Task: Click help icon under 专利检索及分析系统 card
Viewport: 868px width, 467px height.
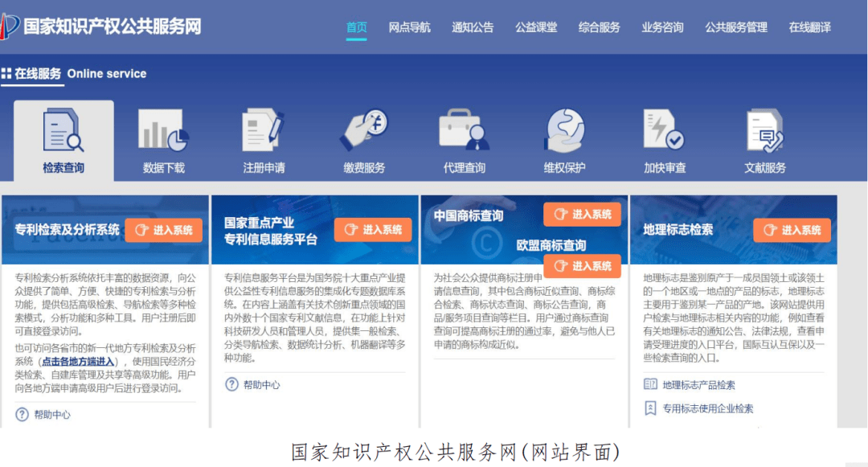Action: coord(22,415)
